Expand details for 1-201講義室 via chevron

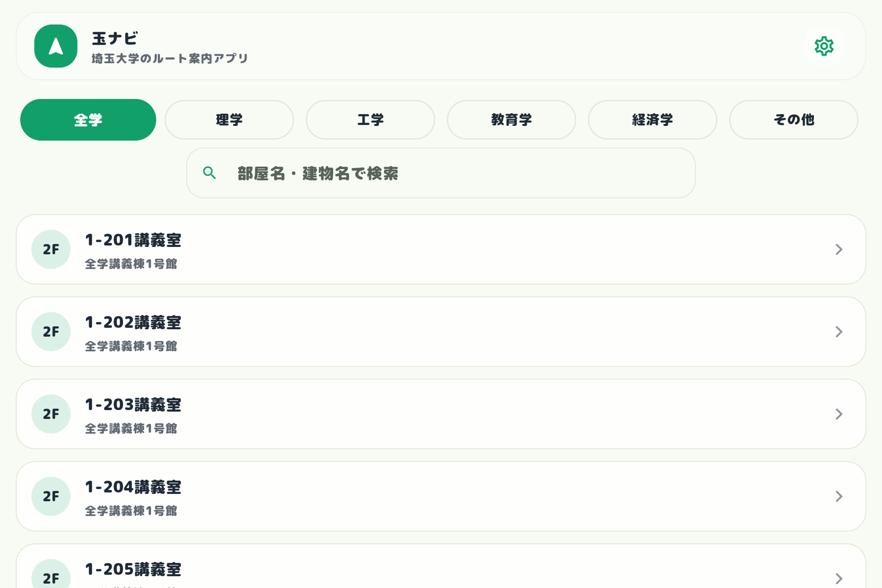coord(839,249)
